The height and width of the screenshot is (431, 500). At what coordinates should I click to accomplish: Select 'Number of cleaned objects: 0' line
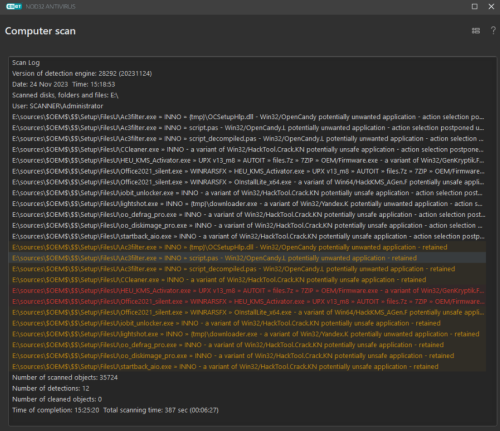tap(57, 399)
